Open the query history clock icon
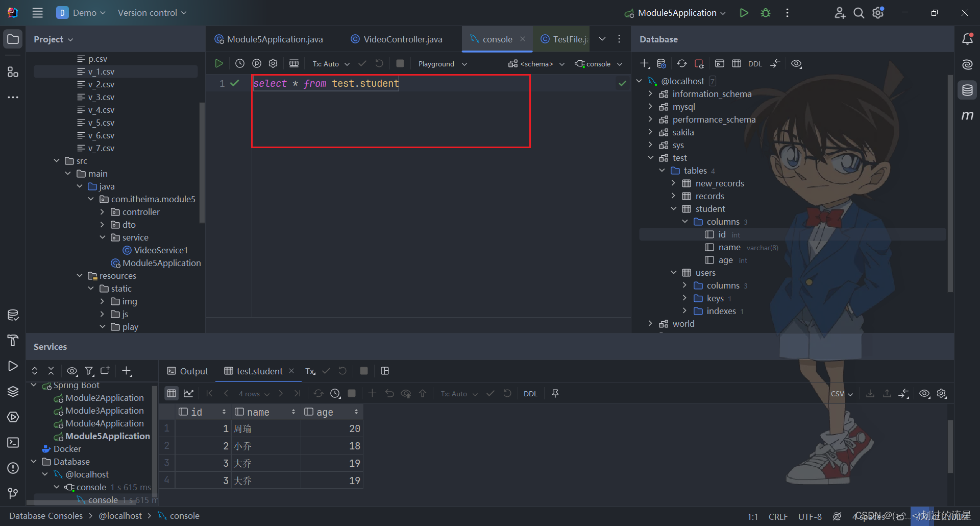This screenshot has width=980, height=526. pyautogui.click(x=240, y=63)
